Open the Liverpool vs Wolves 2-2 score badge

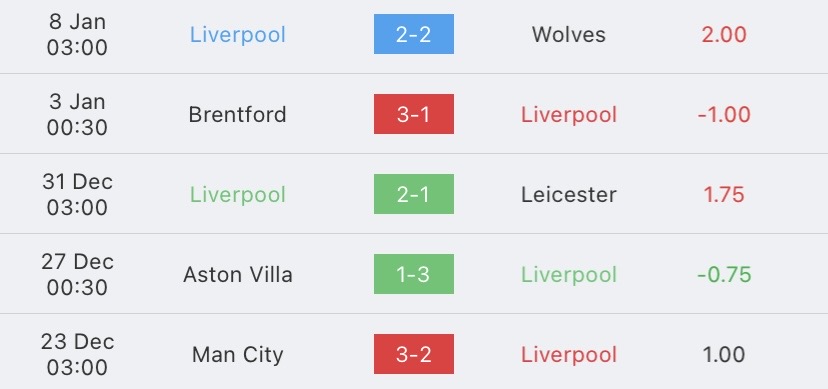tap(413, 34)
